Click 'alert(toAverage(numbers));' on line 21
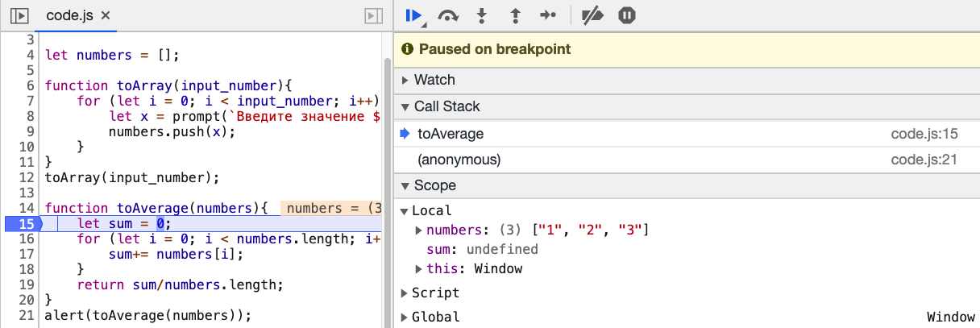Screen dimensions: 980x328 148,316
